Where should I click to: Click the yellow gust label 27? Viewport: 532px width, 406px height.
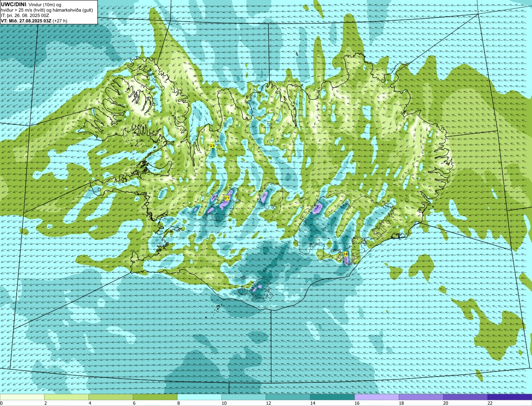(227, 198)
